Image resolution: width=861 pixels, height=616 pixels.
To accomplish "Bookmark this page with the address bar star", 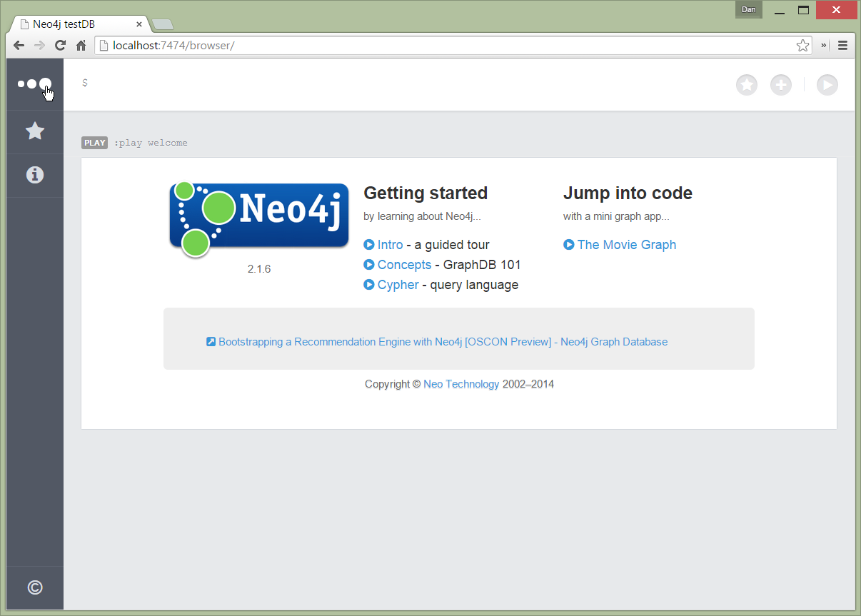I will coord(803,46).
